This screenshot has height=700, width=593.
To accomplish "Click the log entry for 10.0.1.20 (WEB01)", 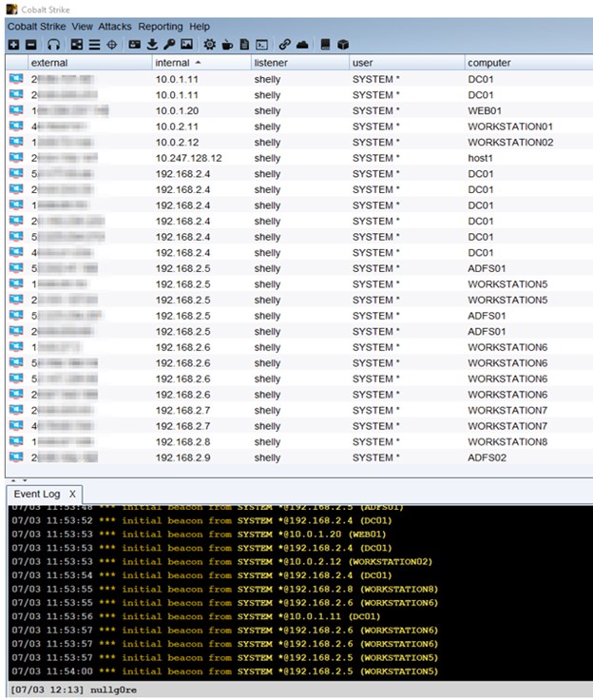I will (x=199, y=535).
